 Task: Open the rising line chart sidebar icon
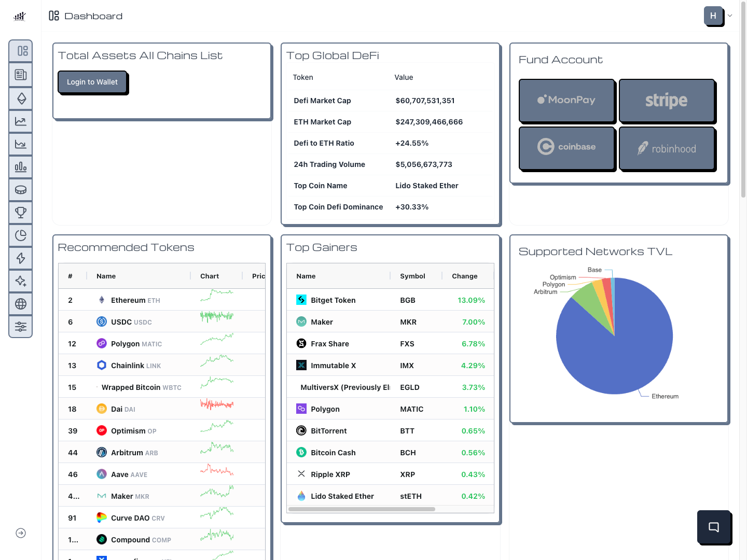(x=21, y=121)
